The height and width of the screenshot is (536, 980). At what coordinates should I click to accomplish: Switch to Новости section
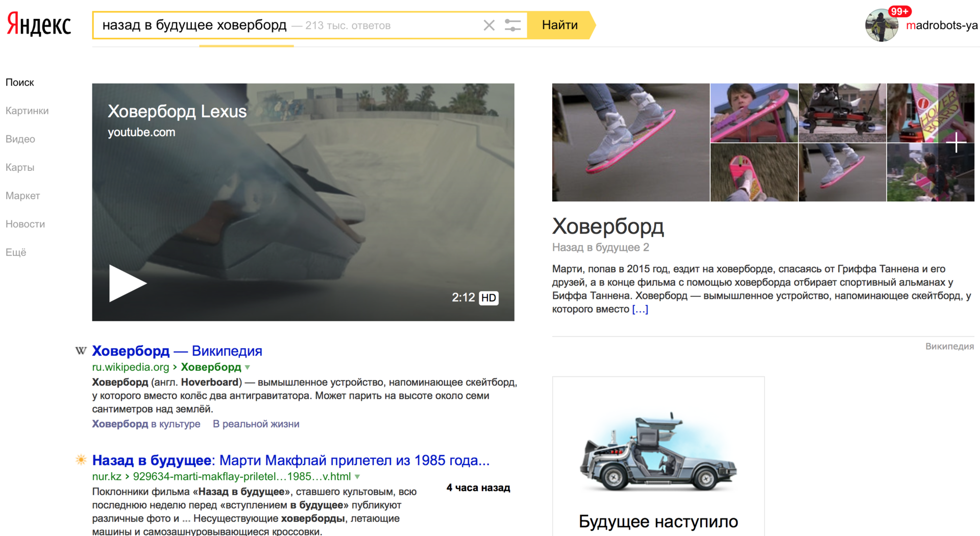(26, 224)
